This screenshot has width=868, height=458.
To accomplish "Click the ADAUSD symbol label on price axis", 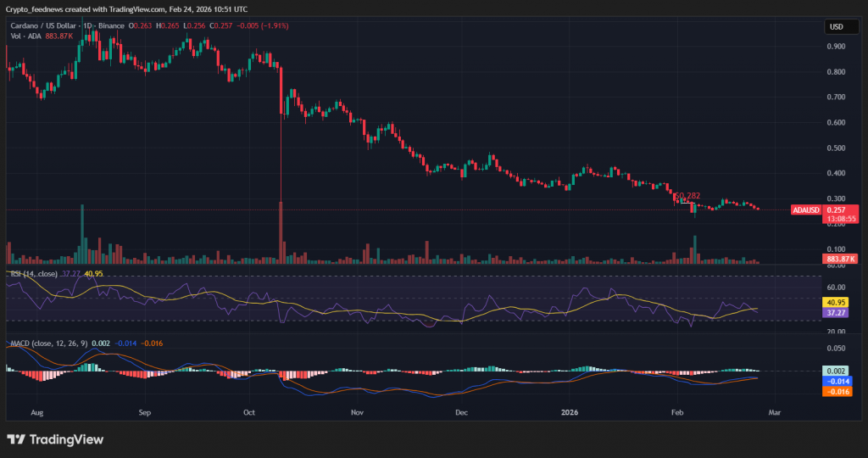I will (805, 209).
